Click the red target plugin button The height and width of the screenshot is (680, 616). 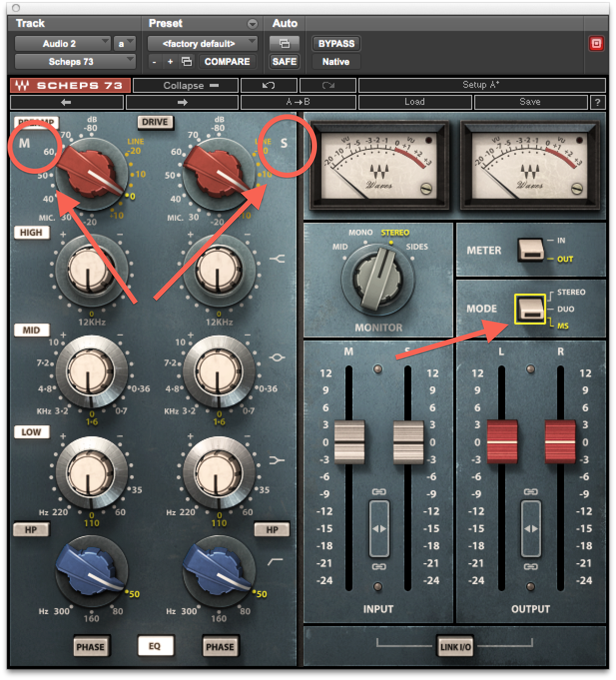[x=596, y=43]
